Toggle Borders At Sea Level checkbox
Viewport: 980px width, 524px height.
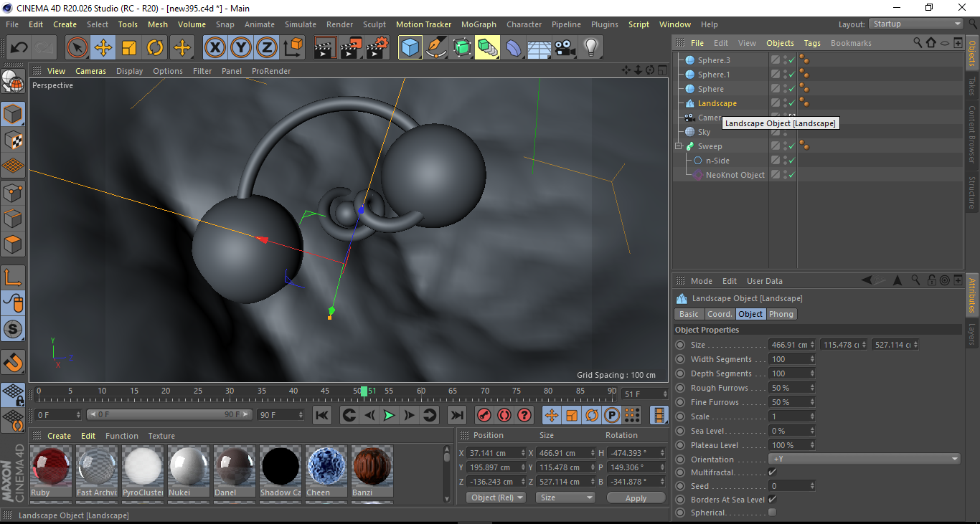772,499
